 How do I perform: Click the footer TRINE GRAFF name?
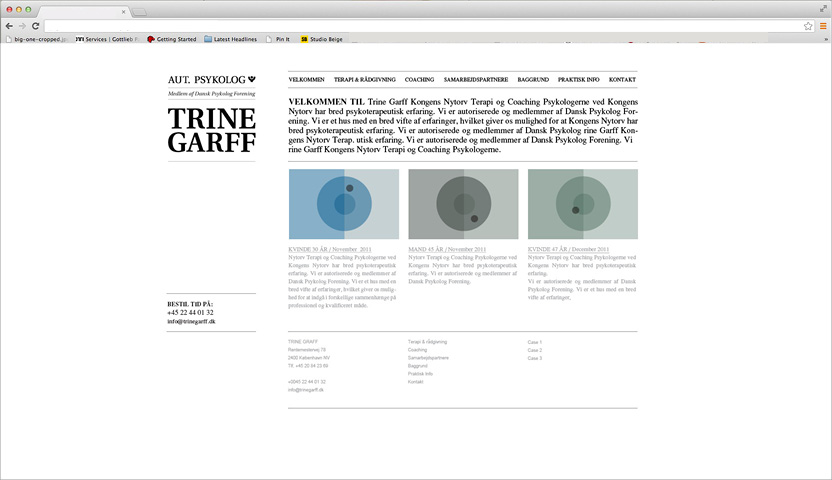[x=303, y=342]
